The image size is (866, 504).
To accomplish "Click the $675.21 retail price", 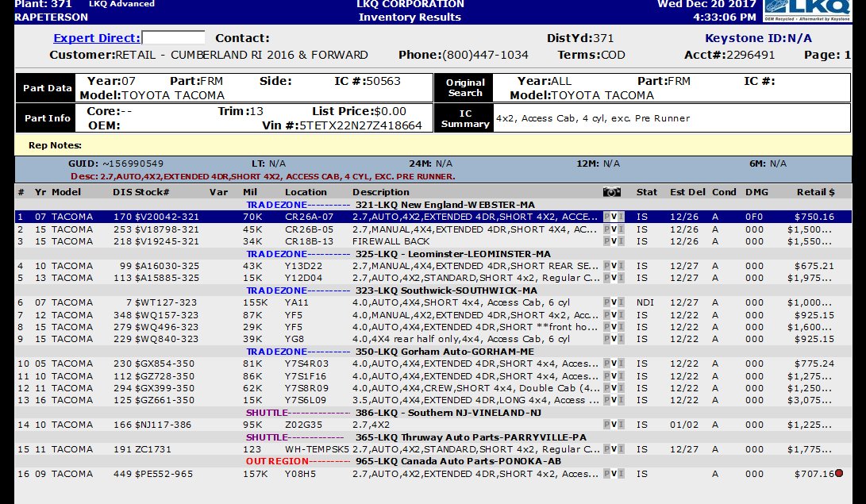I will point(814,266).
